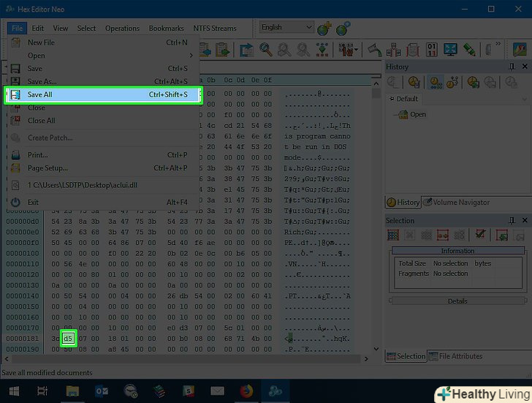Switch to the Volume Navigator tab
This screenshot has width=532, height=403.
click(456, 203)
